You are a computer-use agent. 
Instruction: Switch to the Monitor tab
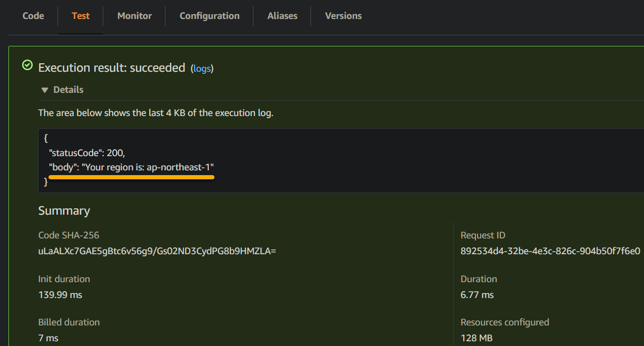click(134, 16)
